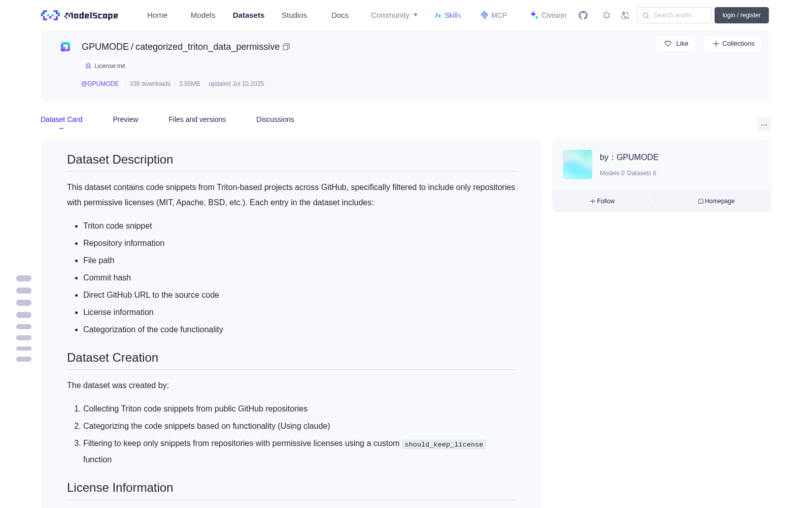
Task: Open the Studios section
Action: pos(294,15)
